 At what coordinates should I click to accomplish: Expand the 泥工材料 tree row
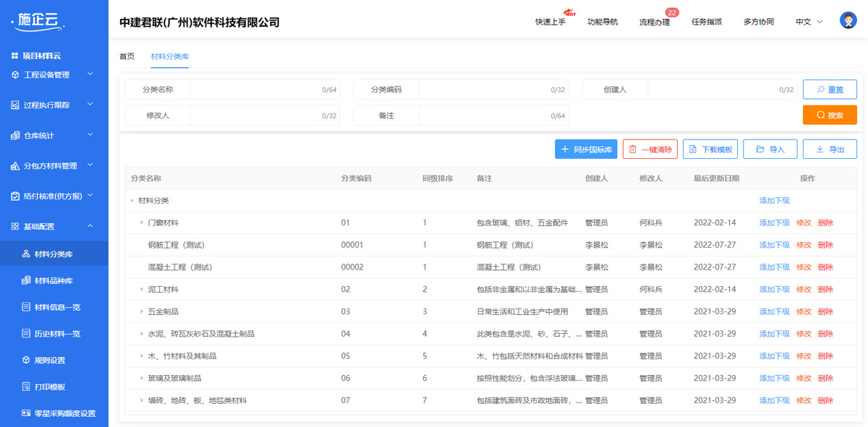[x=142, y=290]
